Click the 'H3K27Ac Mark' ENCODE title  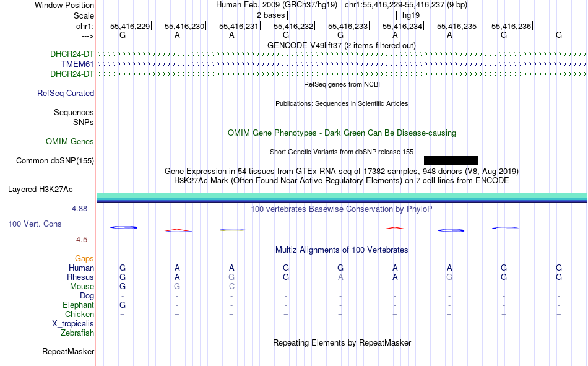342,181
